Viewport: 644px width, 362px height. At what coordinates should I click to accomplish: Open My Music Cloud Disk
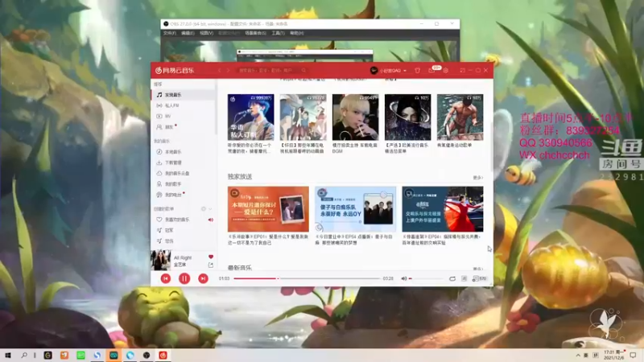[183, 173]
